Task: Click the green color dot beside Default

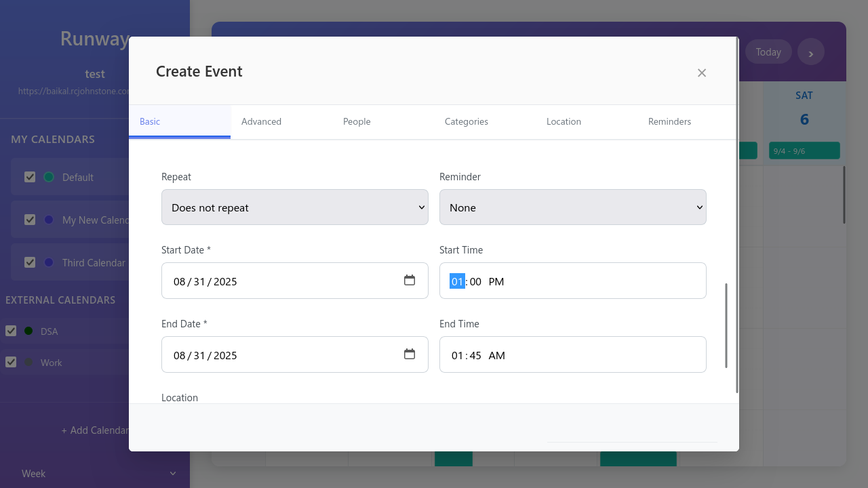Action: pos(48,176)
